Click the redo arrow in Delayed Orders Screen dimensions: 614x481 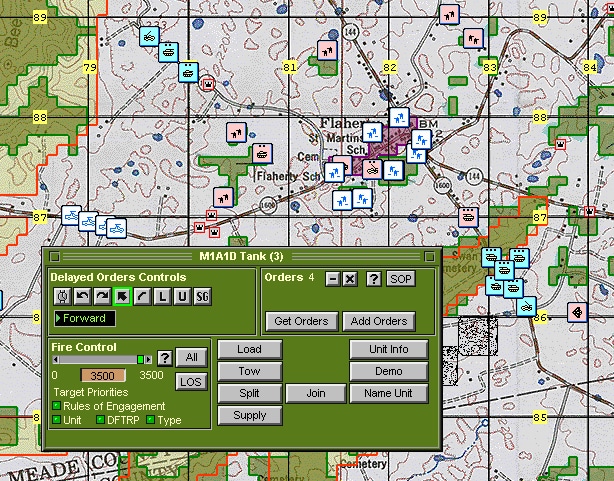click(101, 296)
